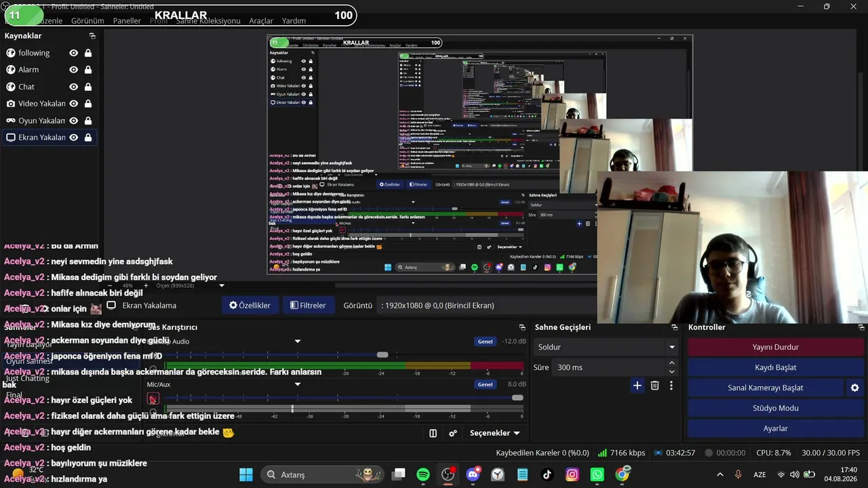This screenshot has height=488, width=868.
Task: Unlock the Alarm source
Action: 88,70
